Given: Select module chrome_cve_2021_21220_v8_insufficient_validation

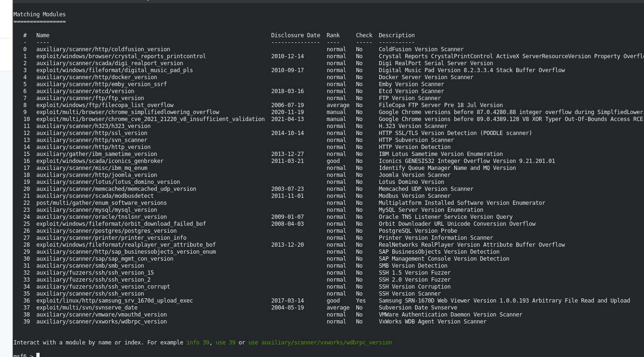Looking at the screenshot, I should point(151,119).
